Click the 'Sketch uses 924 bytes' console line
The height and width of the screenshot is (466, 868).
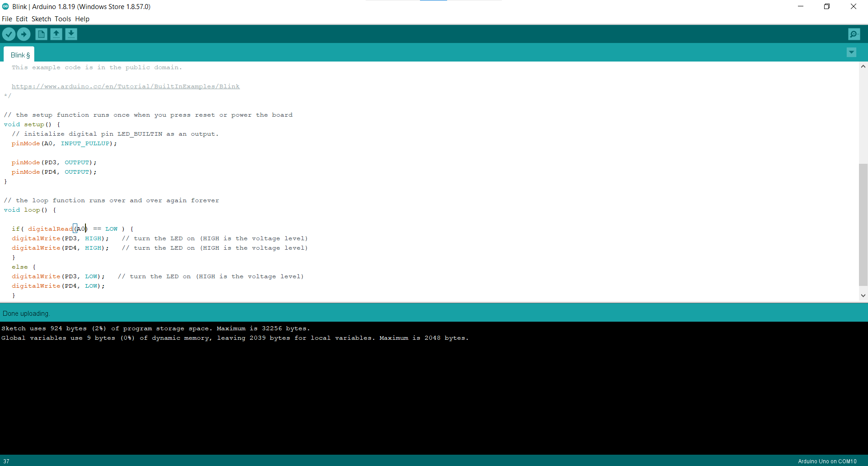coord(156,328)
